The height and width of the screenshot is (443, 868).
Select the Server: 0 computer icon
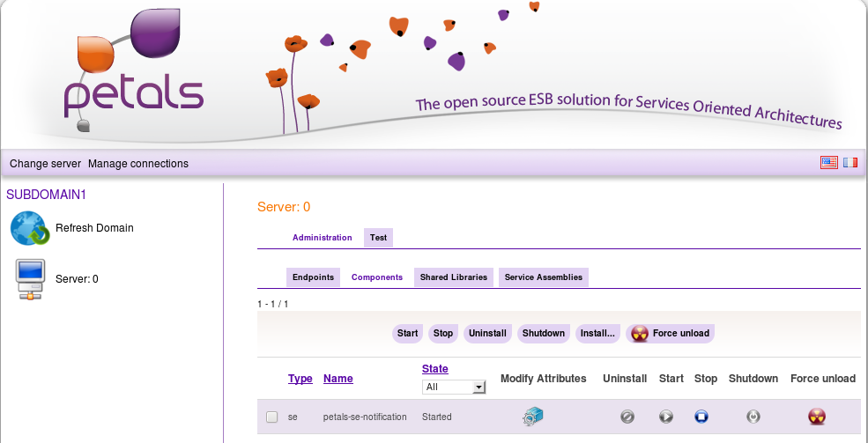point(29,279)
